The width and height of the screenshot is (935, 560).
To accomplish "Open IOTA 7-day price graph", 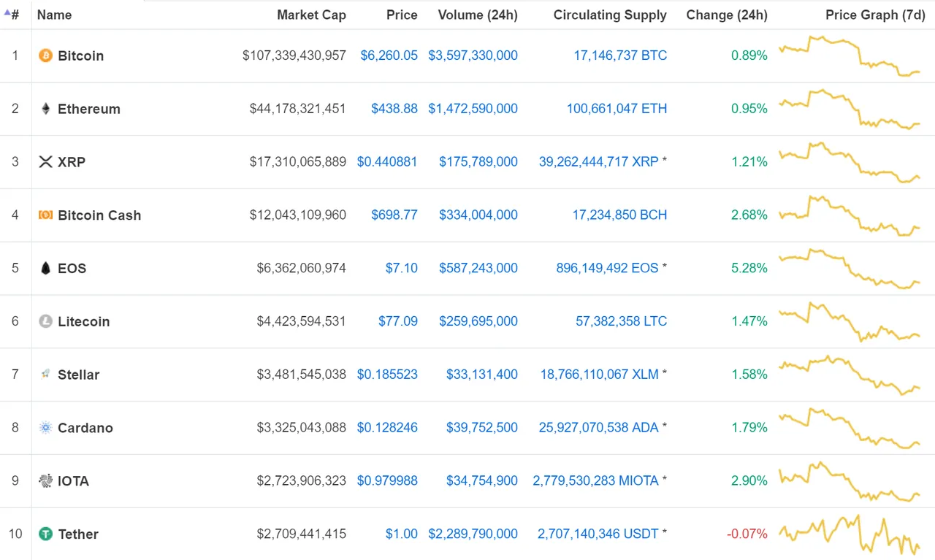I will pos(850,481).
